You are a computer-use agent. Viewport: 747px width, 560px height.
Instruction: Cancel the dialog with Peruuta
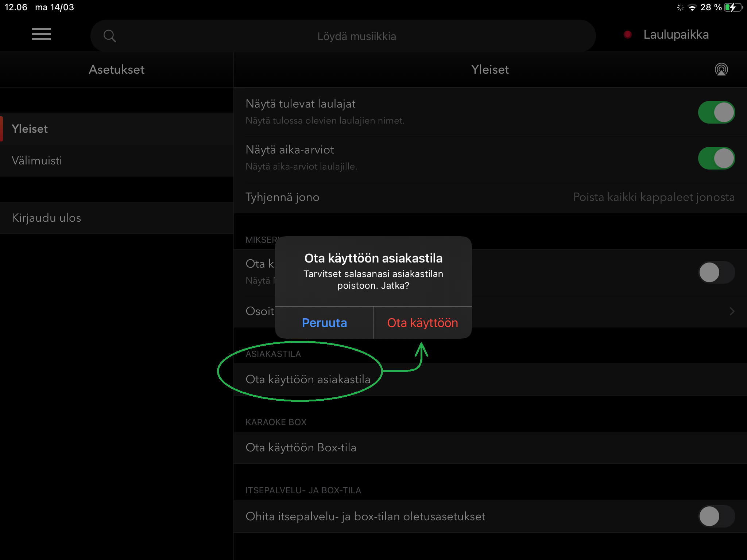point(324,323)
